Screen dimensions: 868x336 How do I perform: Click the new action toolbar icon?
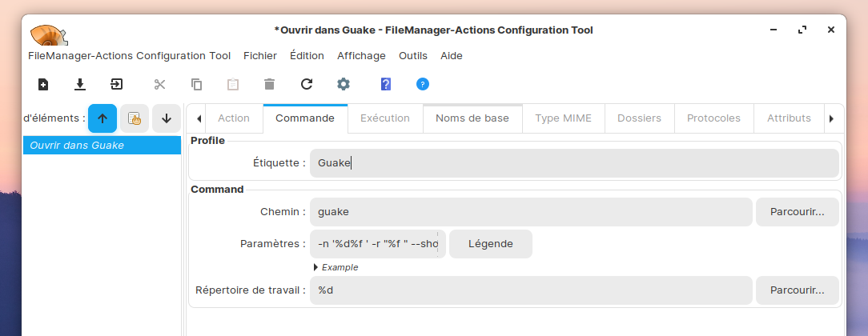click(x=43, y=84)
